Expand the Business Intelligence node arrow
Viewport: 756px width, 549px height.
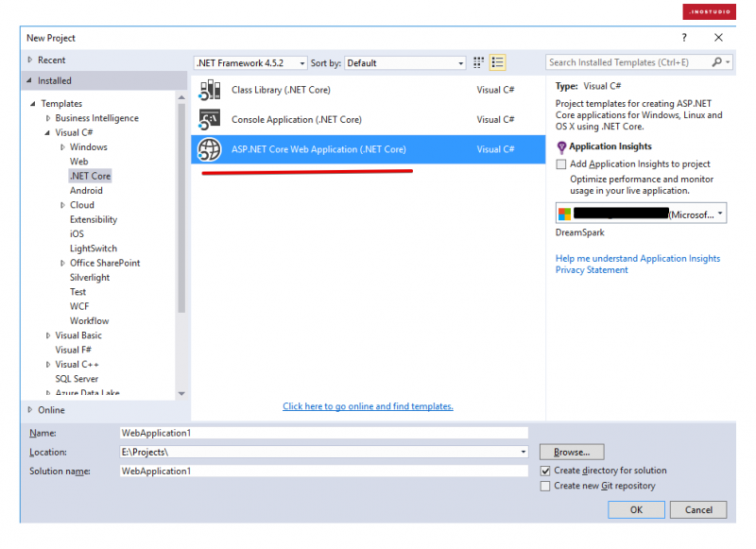point(48,118)
